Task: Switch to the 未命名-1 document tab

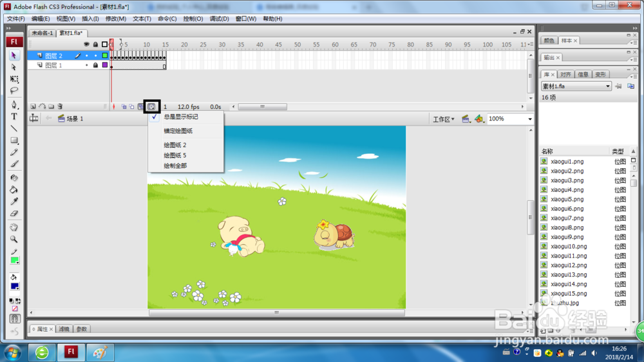Action: click(43, 33)
